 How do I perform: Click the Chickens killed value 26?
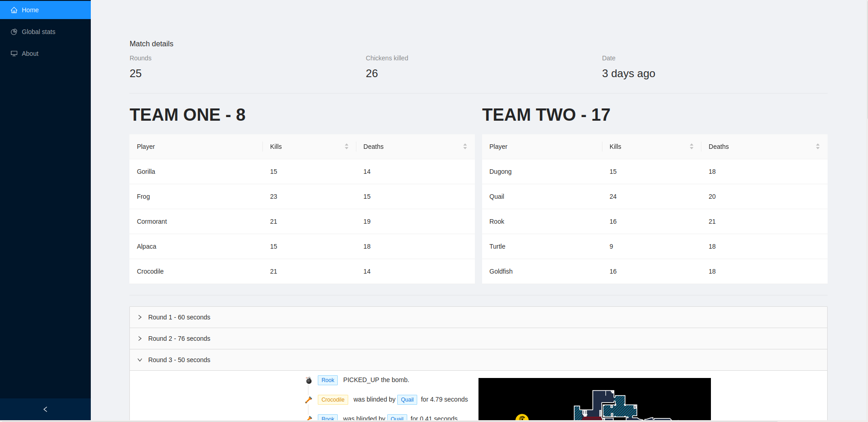pyautogui.click(x=372, y=74)
